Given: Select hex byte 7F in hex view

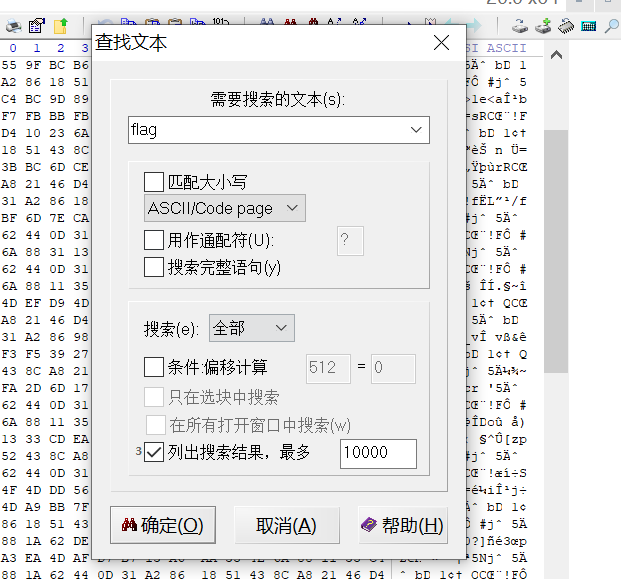Looking at the screenshot, I should click(81, 507).
